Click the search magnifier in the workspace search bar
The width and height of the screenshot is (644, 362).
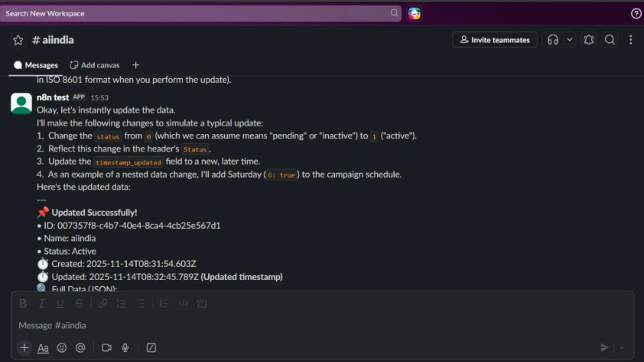click(394, 13)
